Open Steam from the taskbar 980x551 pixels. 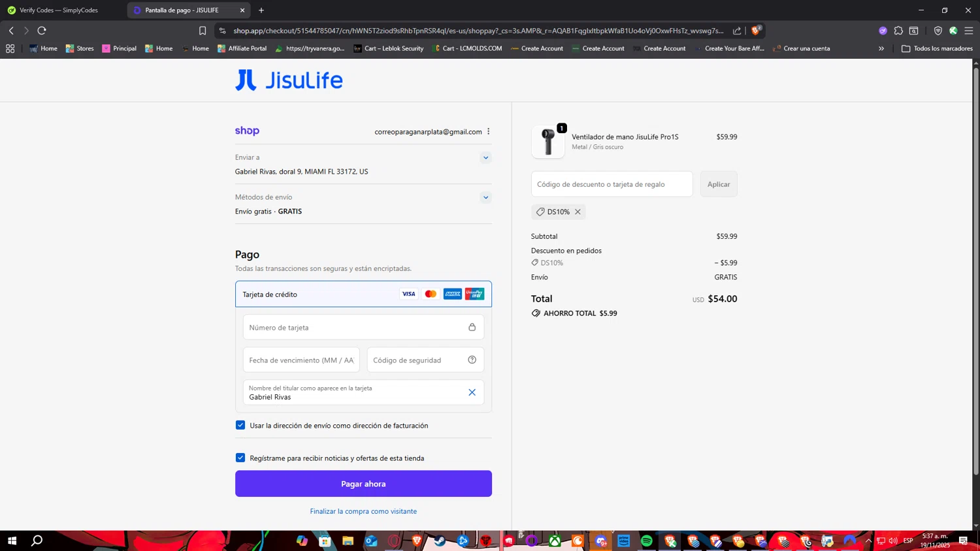pos(440,541)
